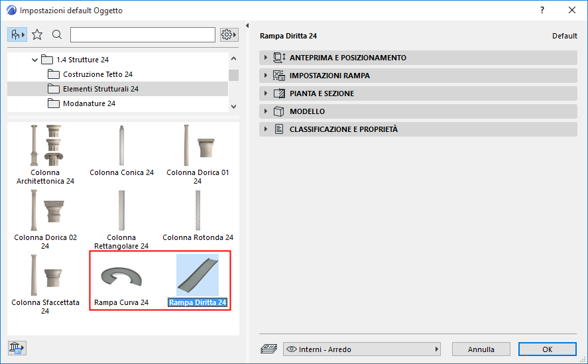Click the Pianta e Sezione icon

coord(279,93)
